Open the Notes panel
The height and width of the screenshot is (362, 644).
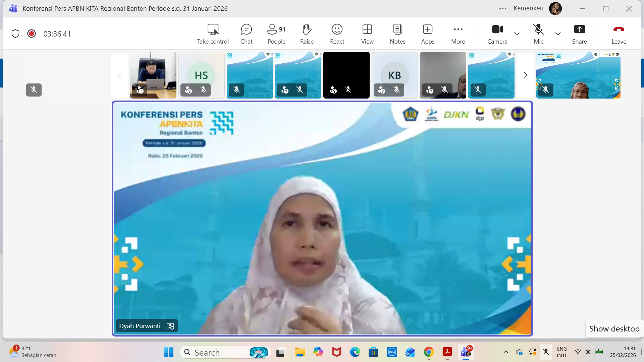point(397,34)
